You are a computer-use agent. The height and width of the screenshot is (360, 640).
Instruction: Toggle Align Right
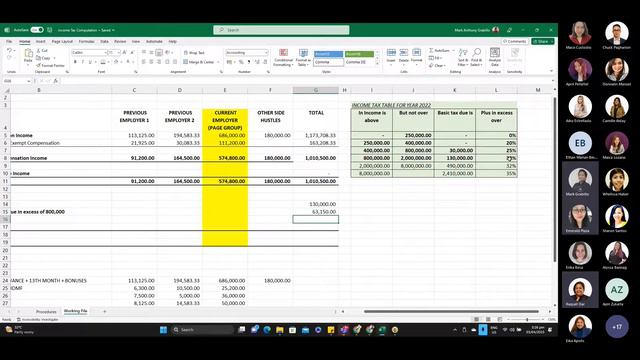159,62
